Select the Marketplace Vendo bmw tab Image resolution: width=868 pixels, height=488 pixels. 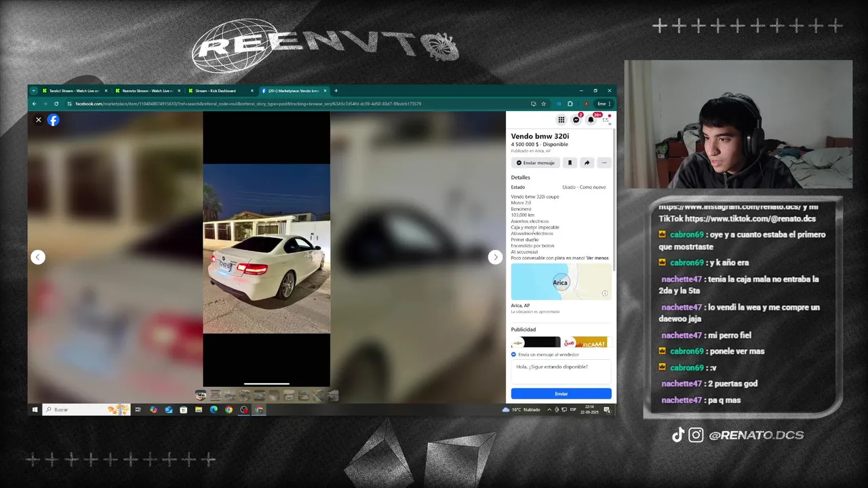[293, 91]
